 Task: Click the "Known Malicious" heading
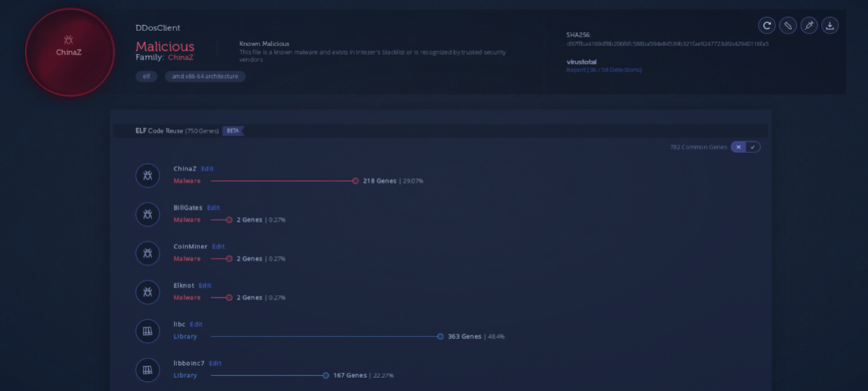coord(264,44)
